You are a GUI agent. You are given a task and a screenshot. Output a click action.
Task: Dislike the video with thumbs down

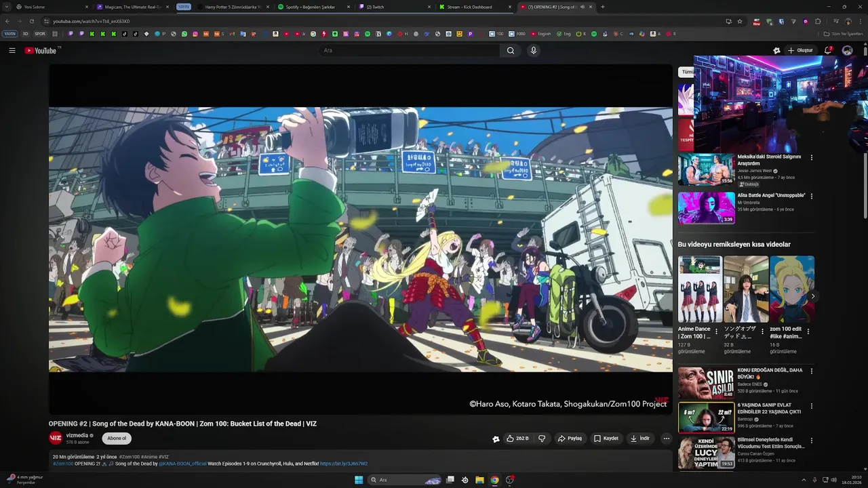coord(542,439)
